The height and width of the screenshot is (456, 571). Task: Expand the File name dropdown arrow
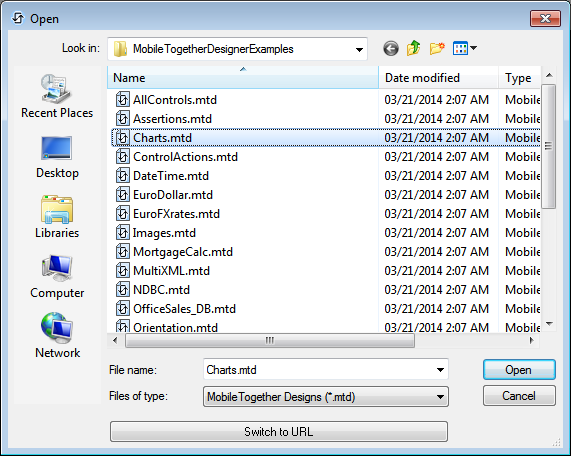click(x=440, y=370)
